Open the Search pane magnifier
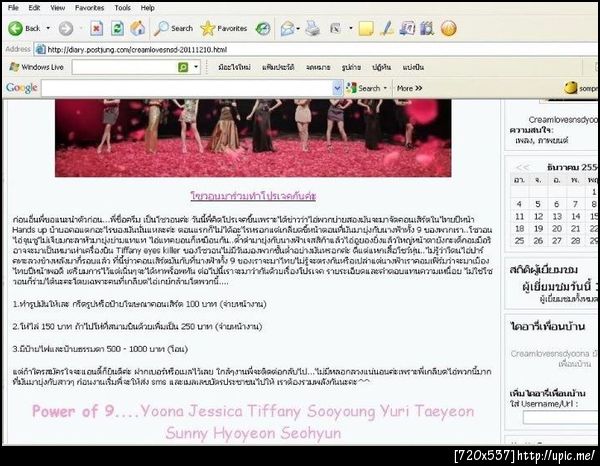600x466 pixels. coord(173,28)
